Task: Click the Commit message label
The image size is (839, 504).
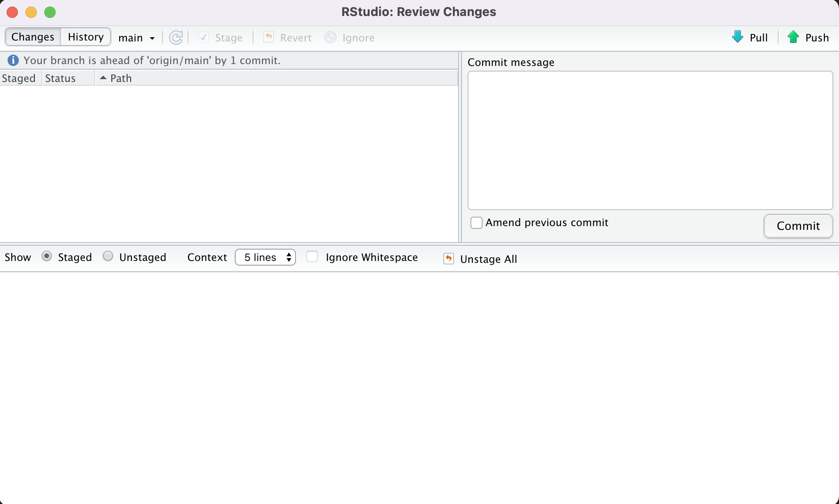Action: click(511, 63)
